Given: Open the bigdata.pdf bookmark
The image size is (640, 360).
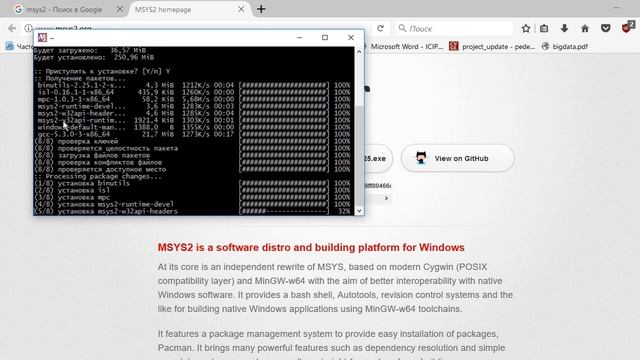Looking at the screenshot, I should pos(564,47).
